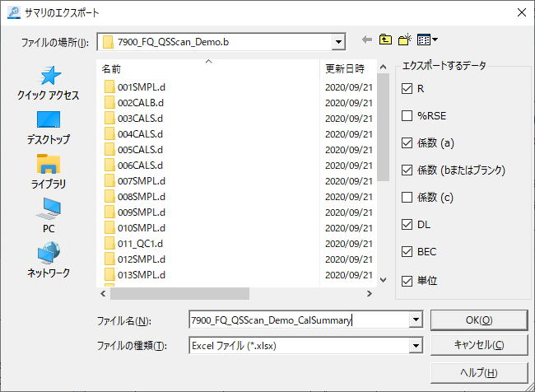Sort by the 更新日時 column header
This screenshot has width=535, height=392.
click(348, 69)
